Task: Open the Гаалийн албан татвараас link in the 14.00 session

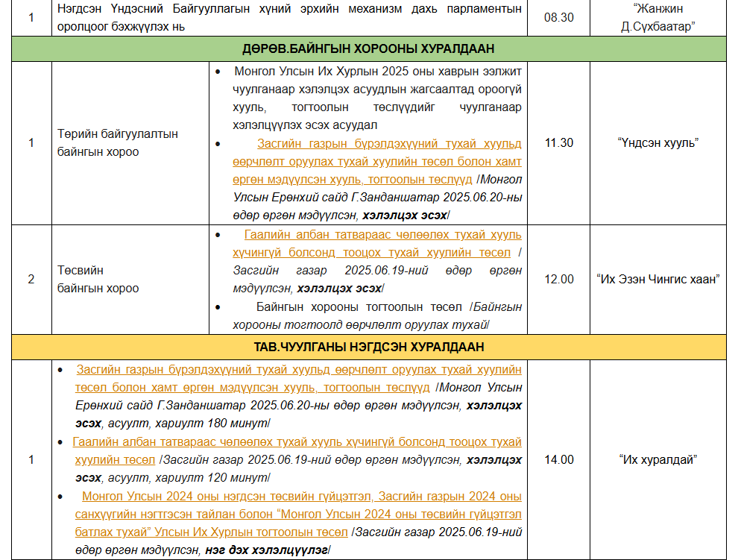Action: click(297, 442)
